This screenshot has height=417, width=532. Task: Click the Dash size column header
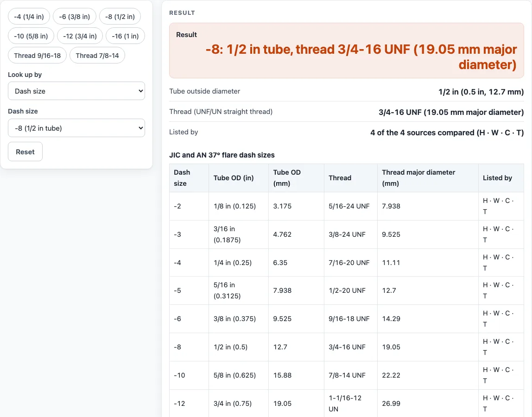tap(189, 178)
